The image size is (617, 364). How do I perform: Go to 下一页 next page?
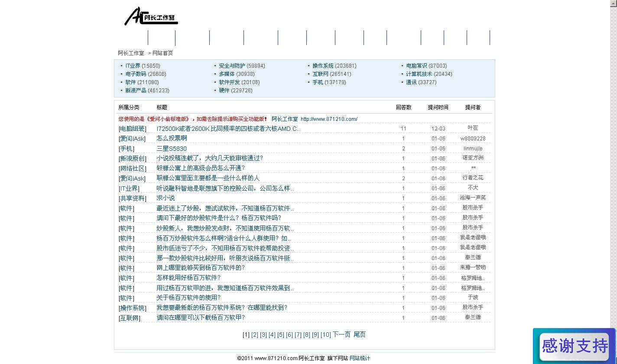(341, 335)
